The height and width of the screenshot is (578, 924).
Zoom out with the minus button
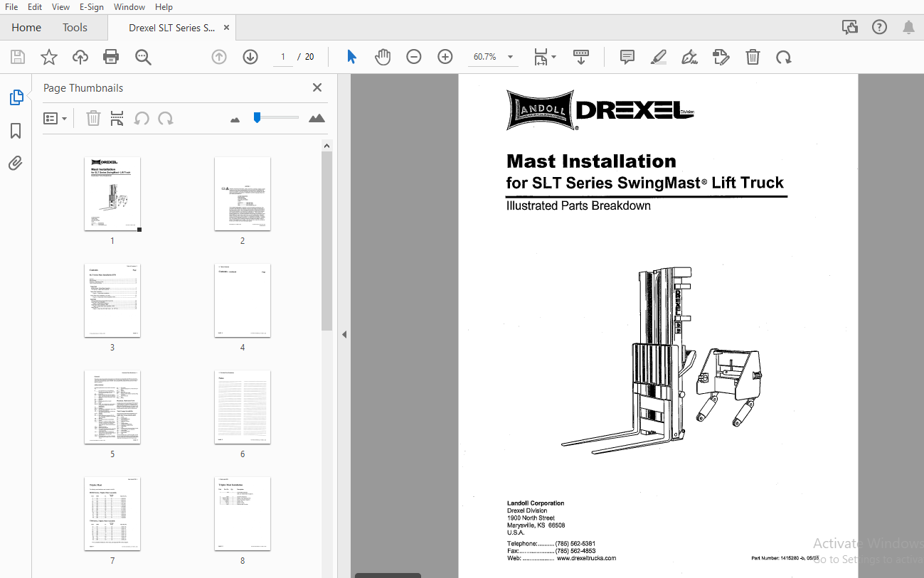(x=414, y=57)
